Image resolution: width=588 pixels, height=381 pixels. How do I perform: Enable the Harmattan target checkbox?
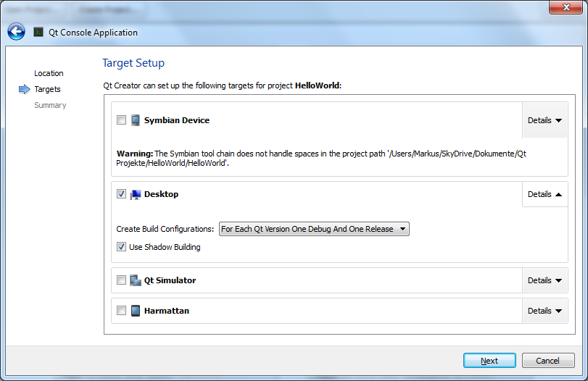tap(121, 311)
